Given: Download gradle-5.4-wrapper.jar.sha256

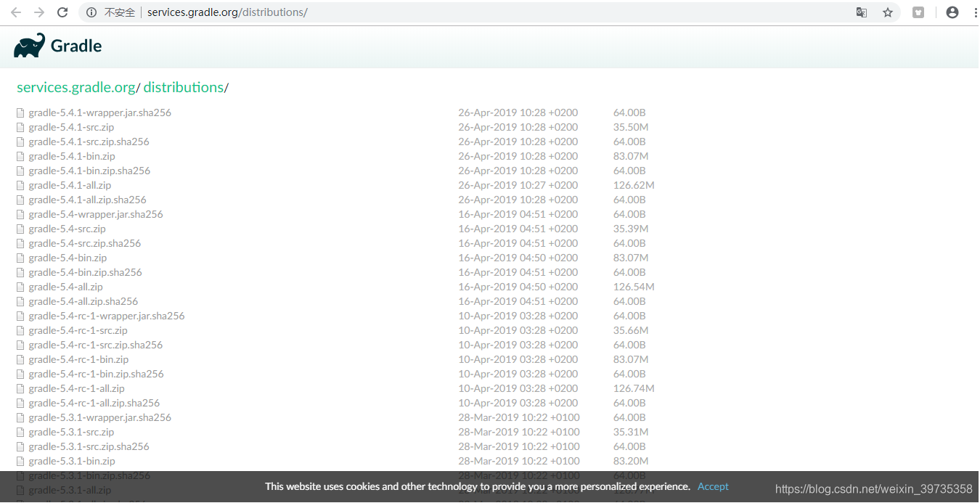Looking at the screenshot, I should [96, 214].
